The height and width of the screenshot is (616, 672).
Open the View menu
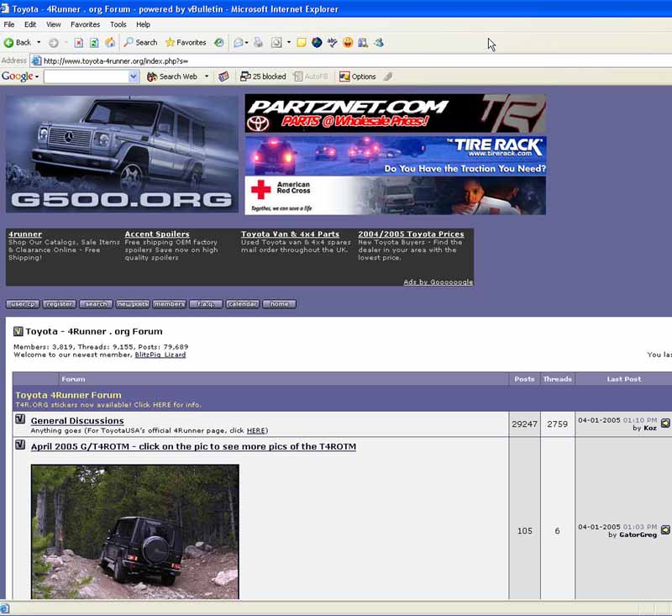(x=53, y=24)
